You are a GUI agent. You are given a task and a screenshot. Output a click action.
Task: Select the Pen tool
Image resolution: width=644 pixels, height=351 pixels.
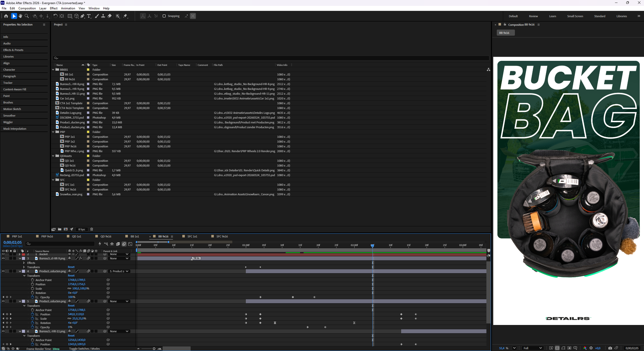(82, 16)
